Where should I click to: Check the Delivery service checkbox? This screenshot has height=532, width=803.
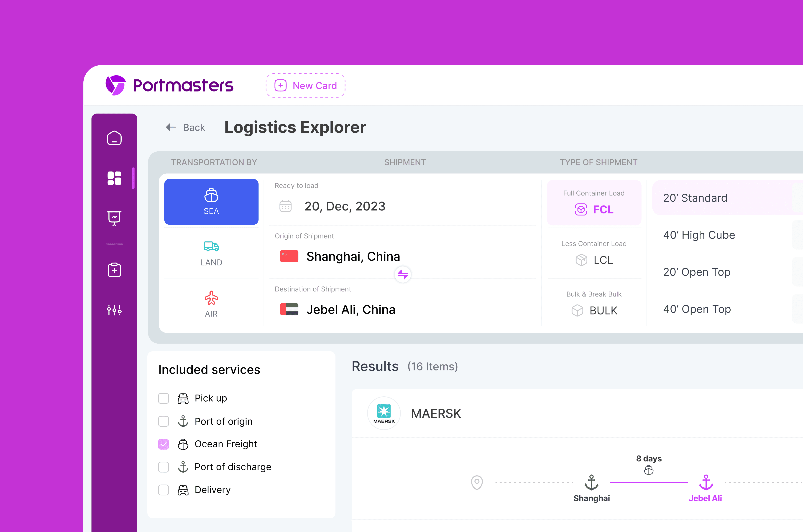click(164, 490)
